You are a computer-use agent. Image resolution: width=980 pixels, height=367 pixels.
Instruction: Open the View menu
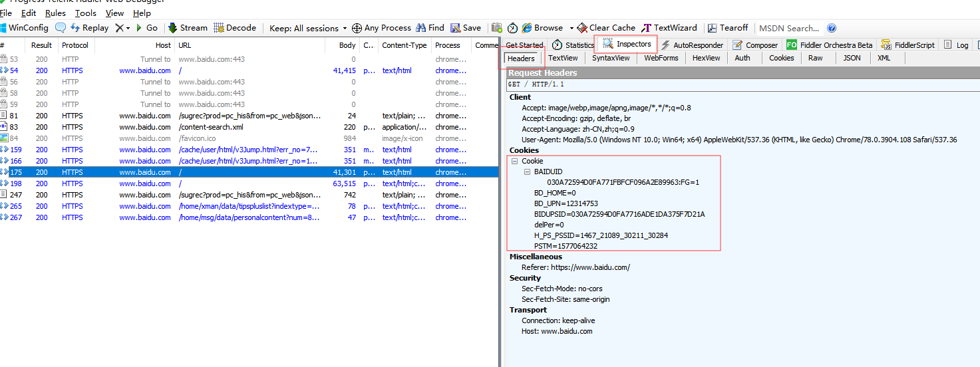coord(114,13)
